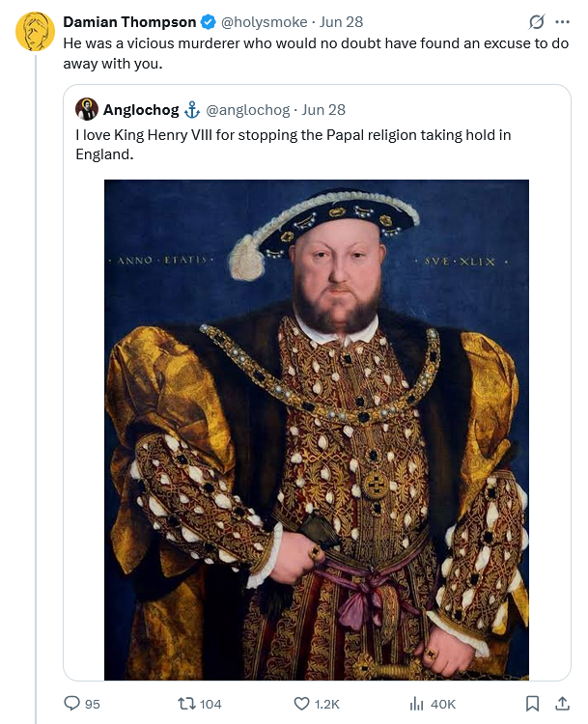Click the Jun 28 timestamp of main tweet
Image resolution: width=588 pixels, height=724 pixels.
pyautogui.click(x=342, y=21)
